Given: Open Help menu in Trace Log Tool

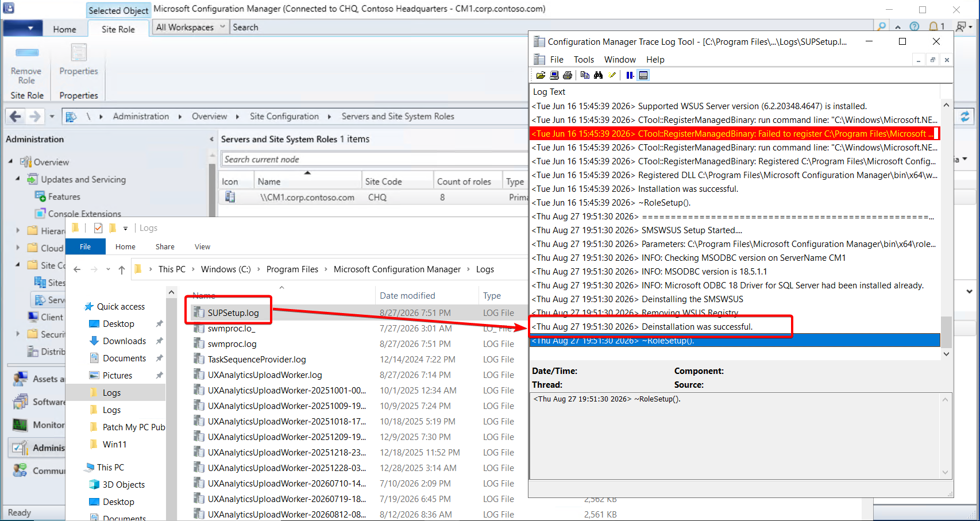Looking at the screenshot, I should pos(655,60).
